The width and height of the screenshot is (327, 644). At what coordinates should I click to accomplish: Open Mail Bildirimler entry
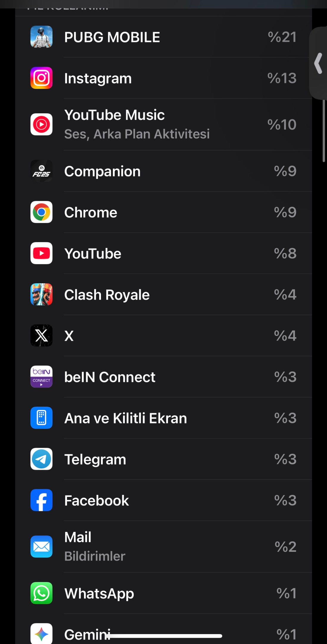pos(163,547)
